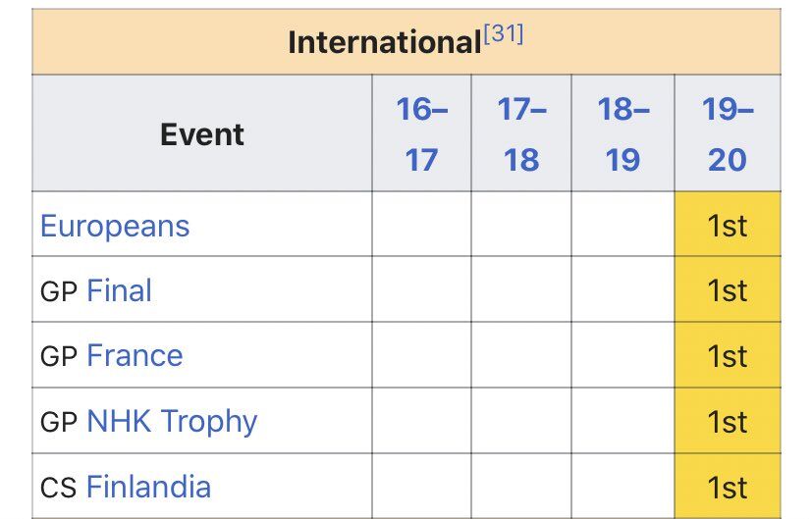Select Europeans 1st place cell
This screenshot has width=812, height=519.
pos(728,224)
